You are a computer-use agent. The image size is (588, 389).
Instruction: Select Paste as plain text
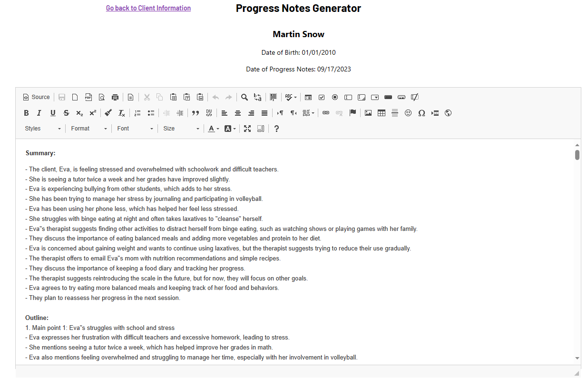point(187,97)
